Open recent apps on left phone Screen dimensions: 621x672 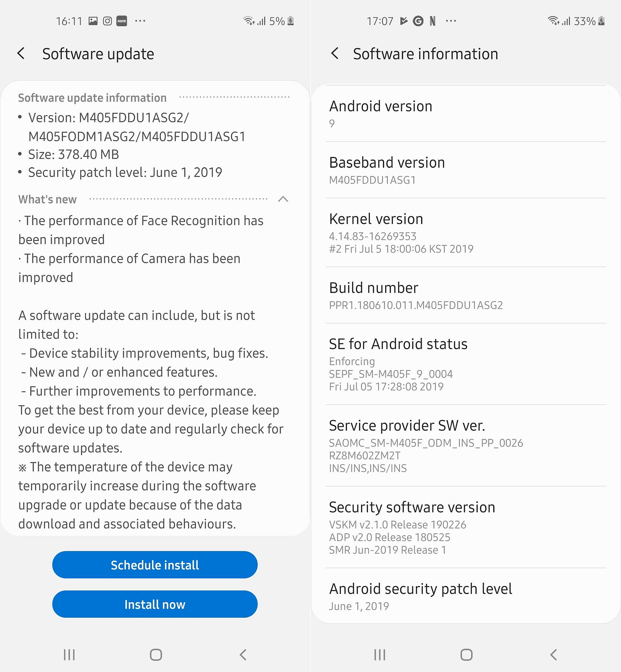click(x=69, y=655)
